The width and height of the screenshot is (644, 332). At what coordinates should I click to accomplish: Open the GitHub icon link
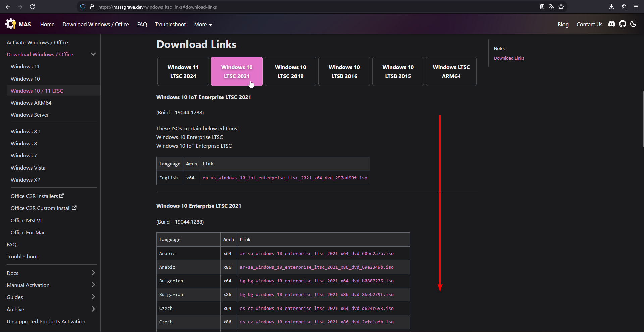[x=623, y=24]
